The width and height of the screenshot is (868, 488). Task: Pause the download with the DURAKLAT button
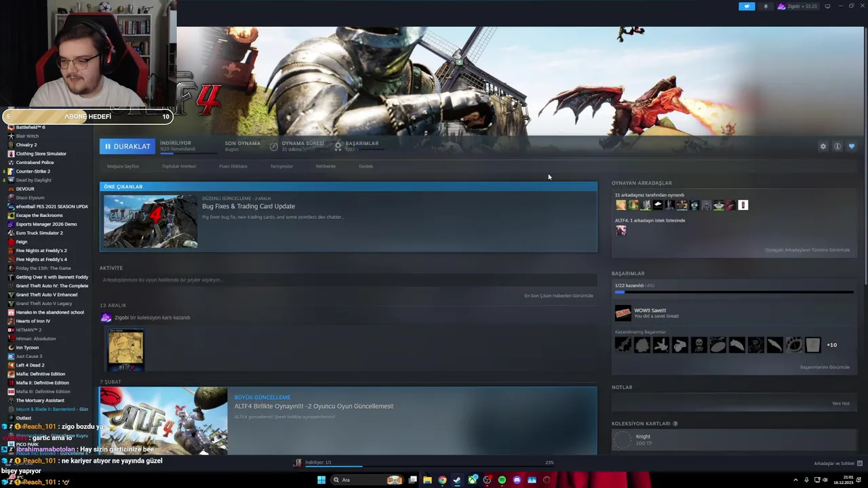pyautogui.click(x=127, y=146)
